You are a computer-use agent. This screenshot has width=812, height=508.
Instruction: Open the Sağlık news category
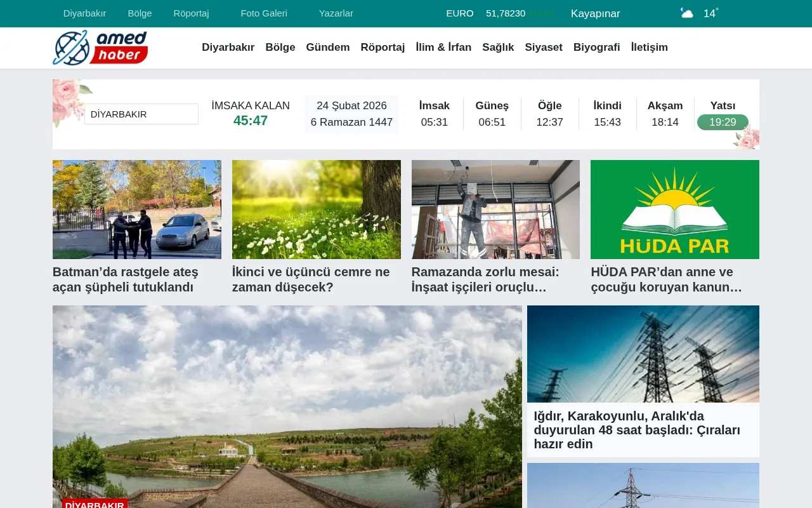point(498,47)
